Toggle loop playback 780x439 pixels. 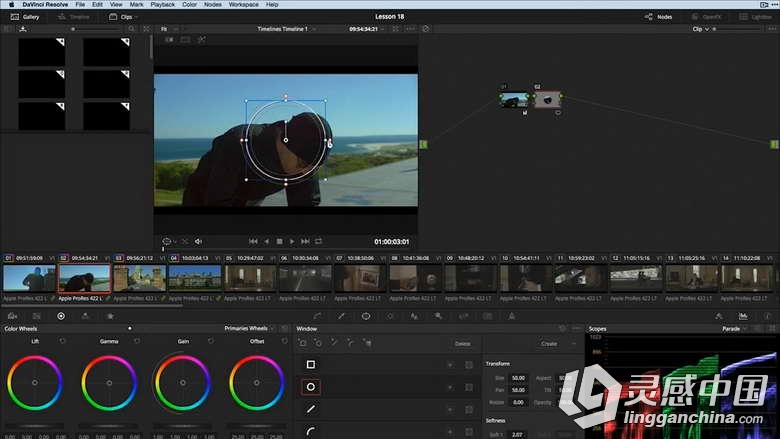coord(319,241)
